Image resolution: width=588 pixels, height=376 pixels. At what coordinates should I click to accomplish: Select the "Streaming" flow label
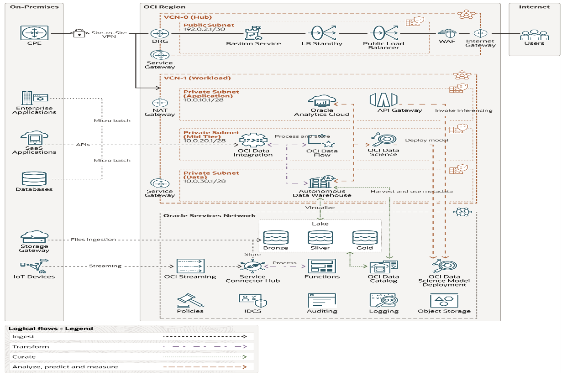tap(105, 266)
